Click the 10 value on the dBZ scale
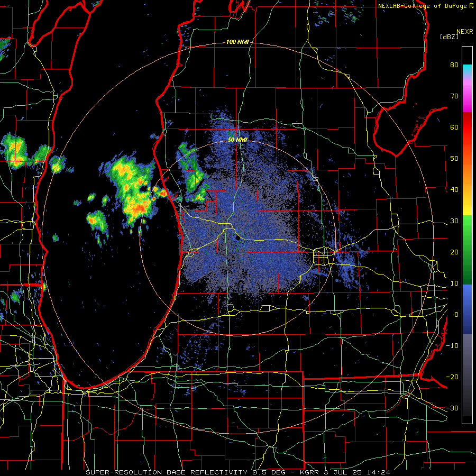476x476 pixels. [x=454, y=283]
